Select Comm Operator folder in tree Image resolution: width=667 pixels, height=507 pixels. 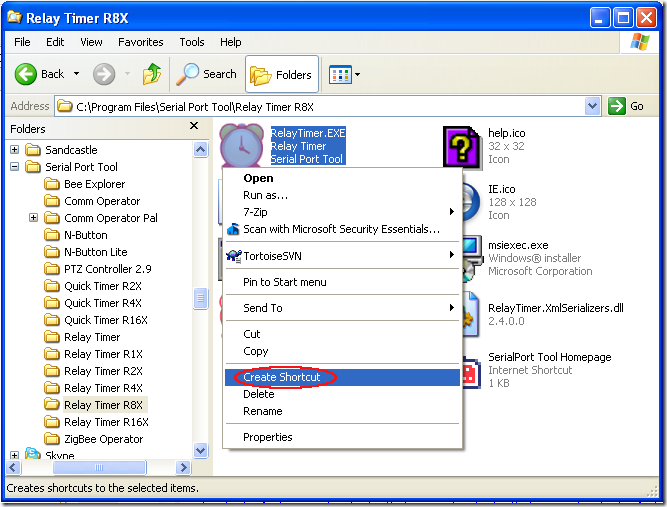click(102, 201)
